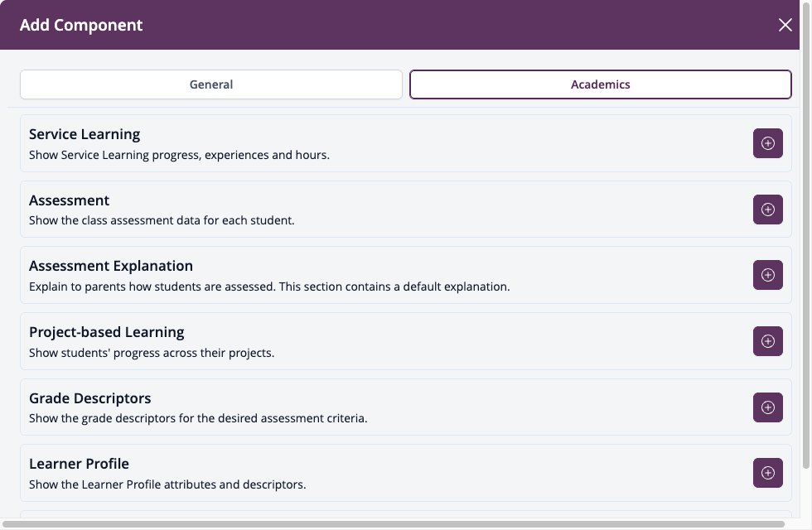Click the vertical scrollbar of the component list
The height and width of the screenshot is (530, 812).
pos(805,235)
